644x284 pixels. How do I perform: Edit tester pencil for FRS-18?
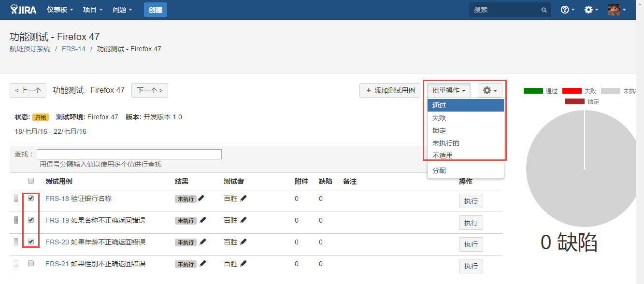[x=243, y=198]
